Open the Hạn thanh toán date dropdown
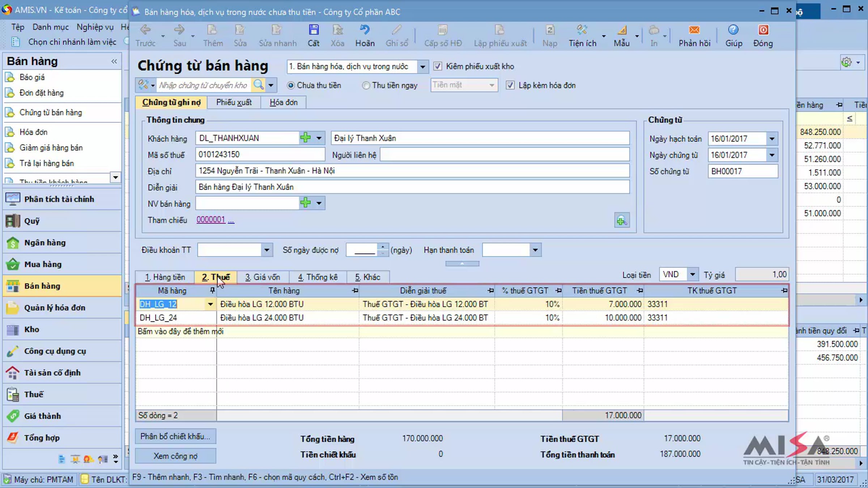The height and width of the screenshot is (488, 868). click(x=535, y=250)
